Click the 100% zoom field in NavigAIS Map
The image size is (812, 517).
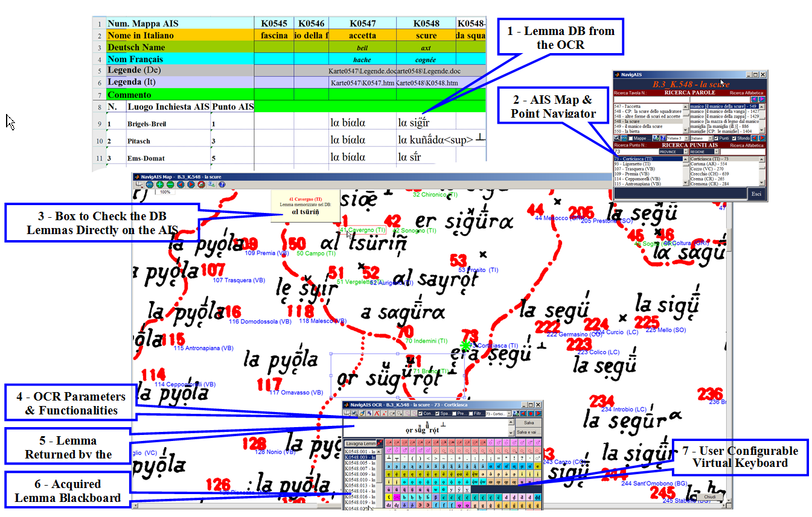coord(165,192)
